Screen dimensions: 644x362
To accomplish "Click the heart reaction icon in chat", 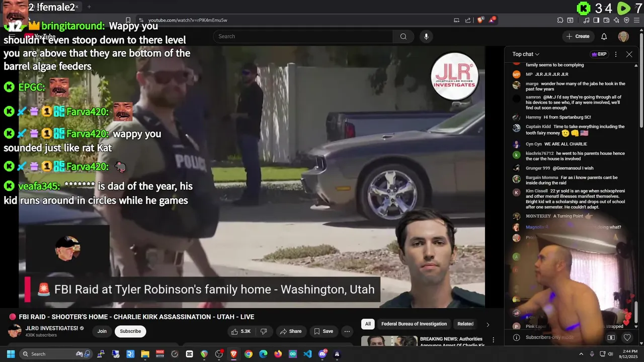I will point(627,337).
